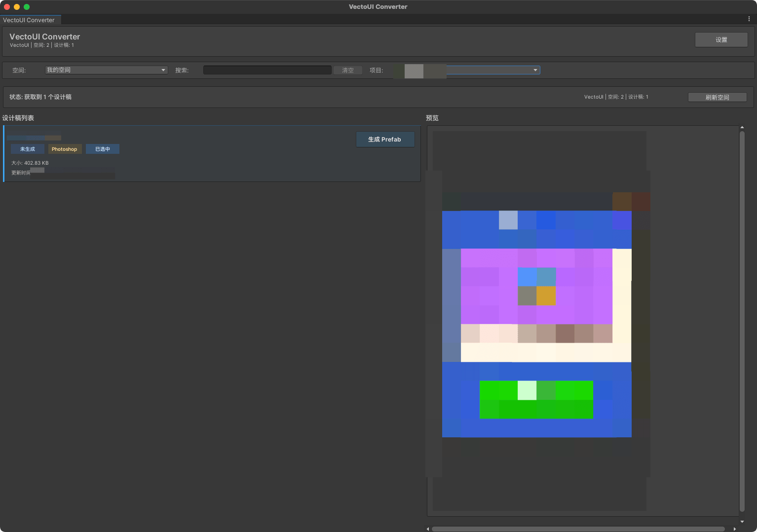
Task: Click the 状态: 获取到 1 个设计稿 status text
Action: [40, 97]
